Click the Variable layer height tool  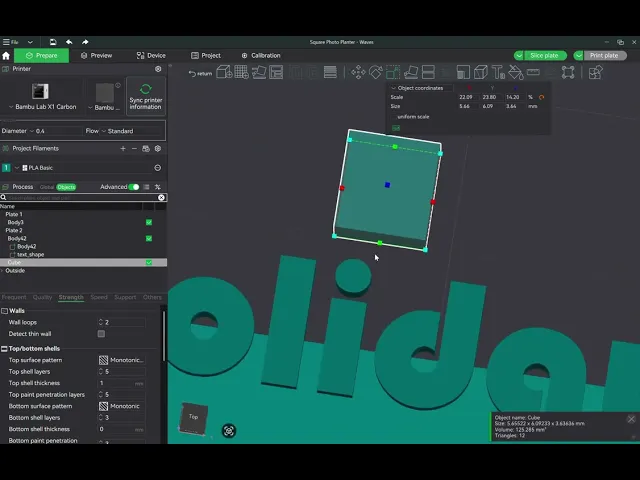[x=330, y=72]
